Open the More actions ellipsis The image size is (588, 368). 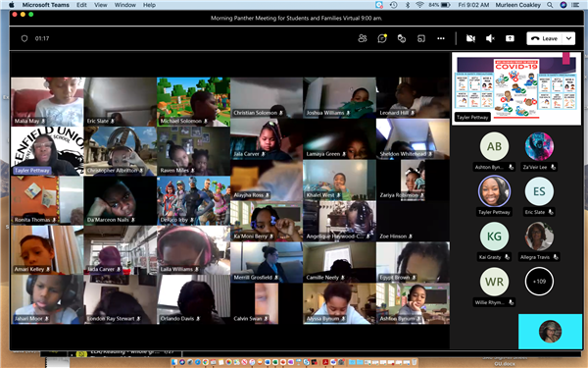pos(441,38)
